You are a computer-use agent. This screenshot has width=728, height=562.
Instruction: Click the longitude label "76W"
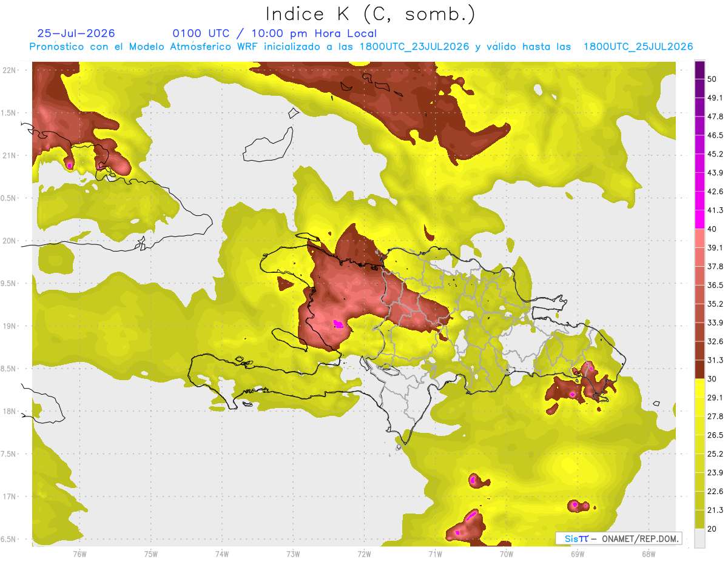click(x=79, y=554)
